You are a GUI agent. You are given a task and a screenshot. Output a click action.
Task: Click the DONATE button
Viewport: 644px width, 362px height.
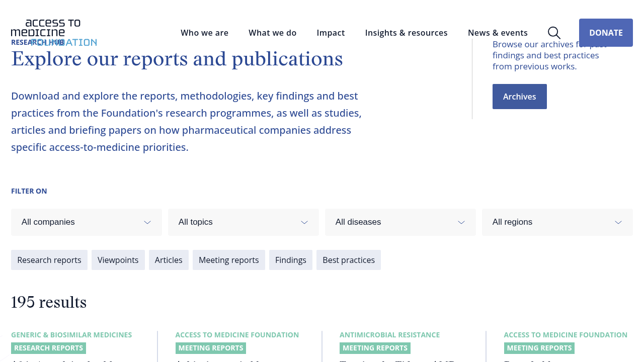pyautogui.click(x=606, y=33)
